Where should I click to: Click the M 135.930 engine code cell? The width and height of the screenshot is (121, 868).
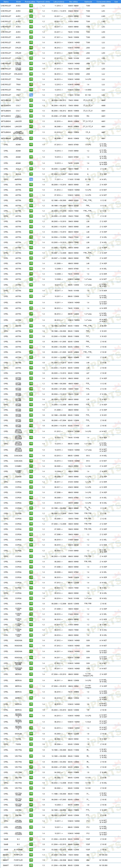pos(104,855)
